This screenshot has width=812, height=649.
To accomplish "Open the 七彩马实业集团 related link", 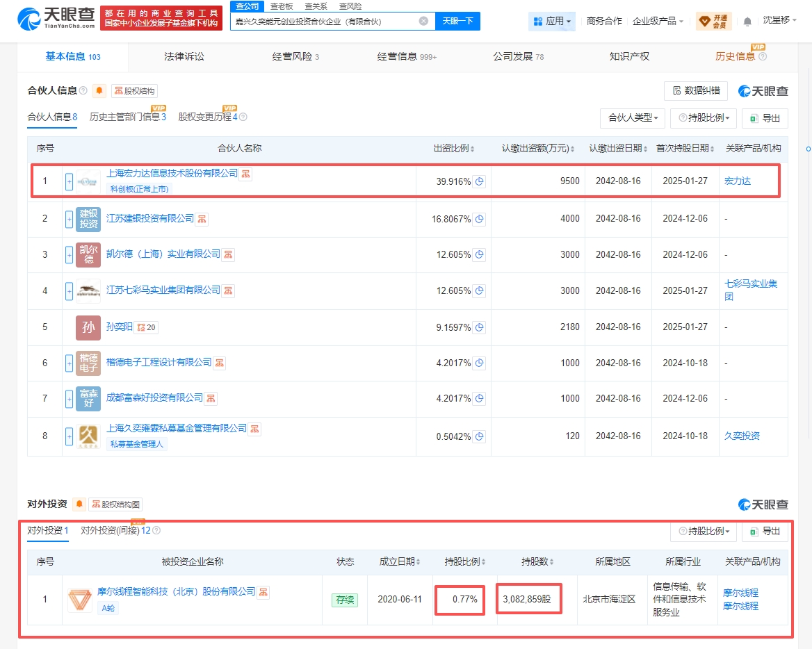I will click(750, 290).
